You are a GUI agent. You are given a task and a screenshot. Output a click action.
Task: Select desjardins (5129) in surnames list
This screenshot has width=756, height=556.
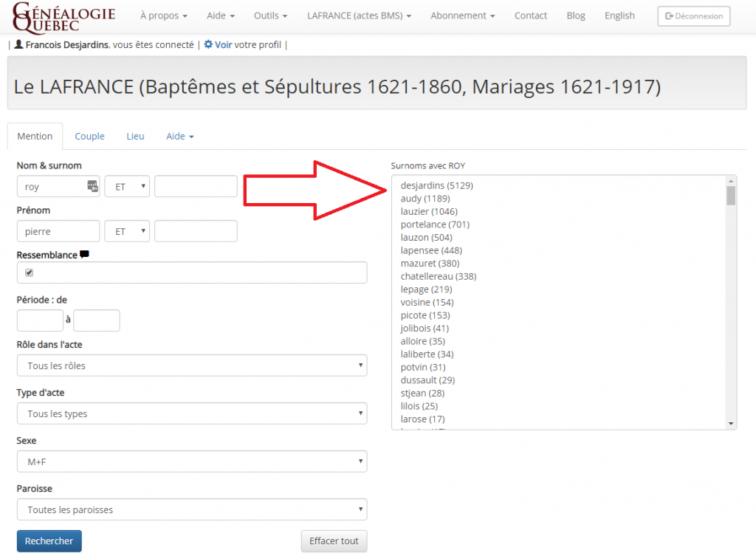437,185
